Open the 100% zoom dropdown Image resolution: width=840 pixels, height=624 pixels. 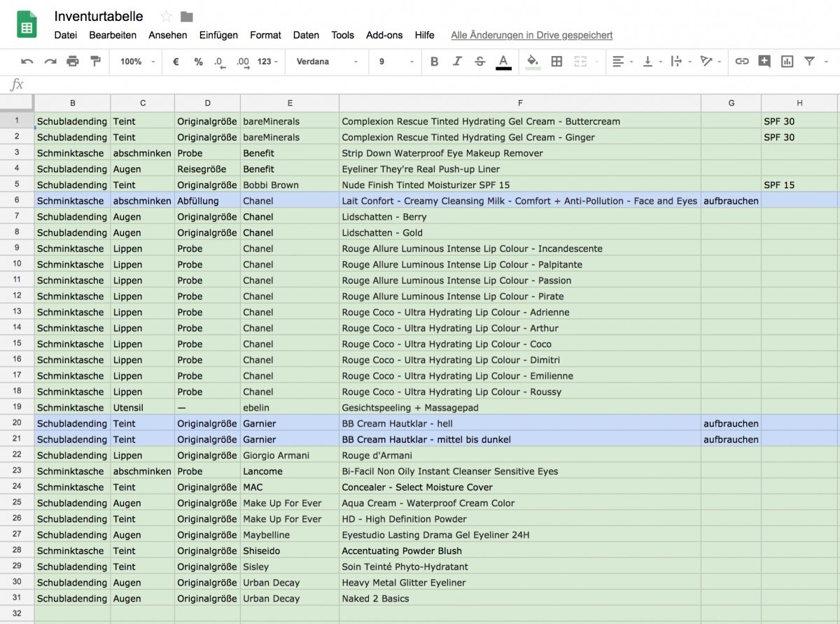pyautogui.click(x=138, y=62)
